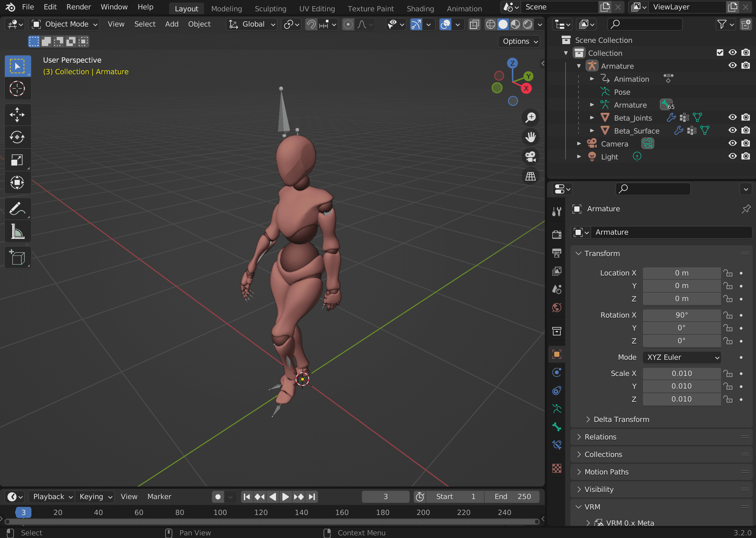This screenshot has width=756, height=538.
Task: Select the Measure ruler tool
Action: [x=17, y=231]
